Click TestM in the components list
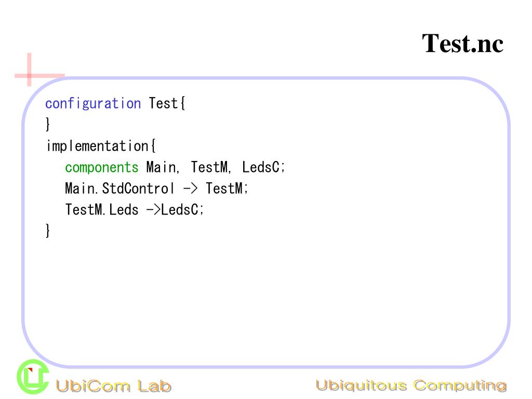This screenshot has width=532, height=399. [x=209, y=167]
